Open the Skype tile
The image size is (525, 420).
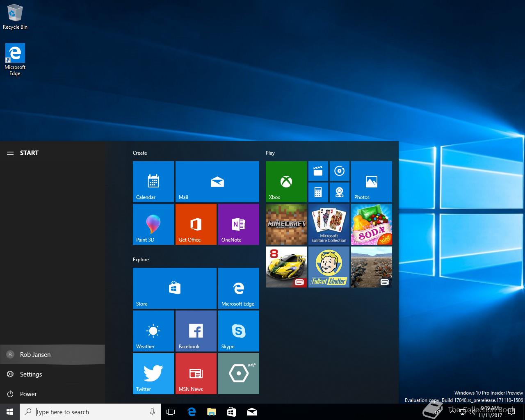pos(239,331)
